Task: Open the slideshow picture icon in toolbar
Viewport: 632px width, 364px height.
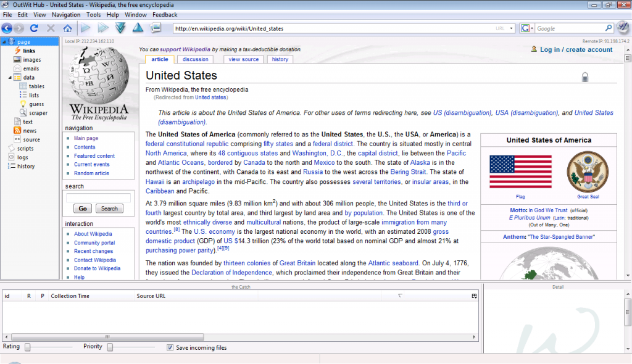Action: pos(156,28)
